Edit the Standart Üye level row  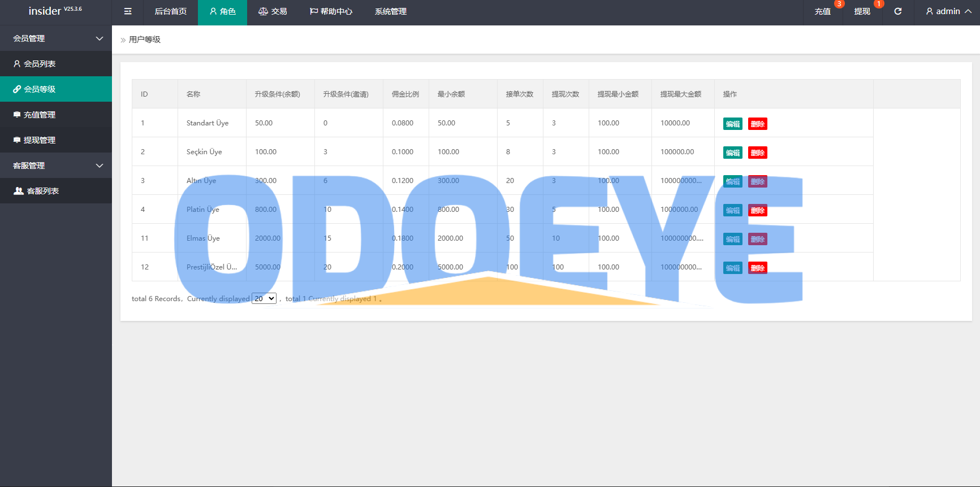coord(732,124)
